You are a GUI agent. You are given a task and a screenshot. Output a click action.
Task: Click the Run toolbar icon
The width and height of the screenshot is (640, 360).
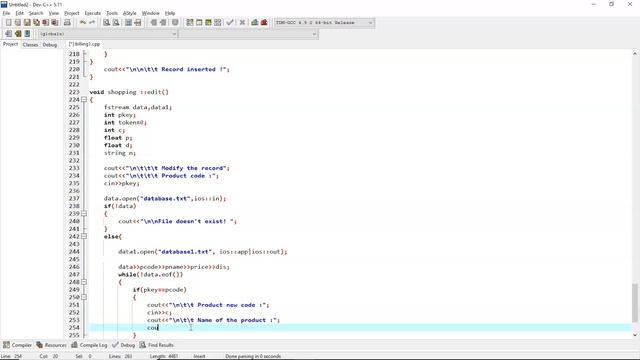(x=199, y=22)
